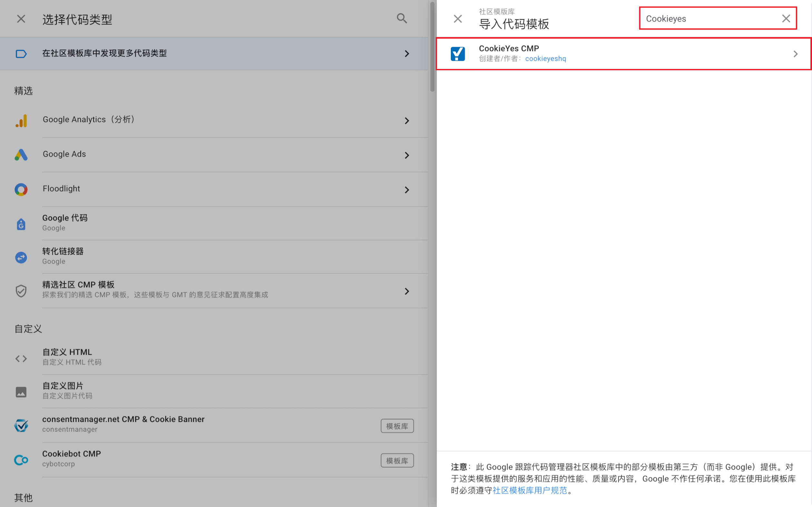Open the Google Analytics bar chart icon

tap(21, 121)
